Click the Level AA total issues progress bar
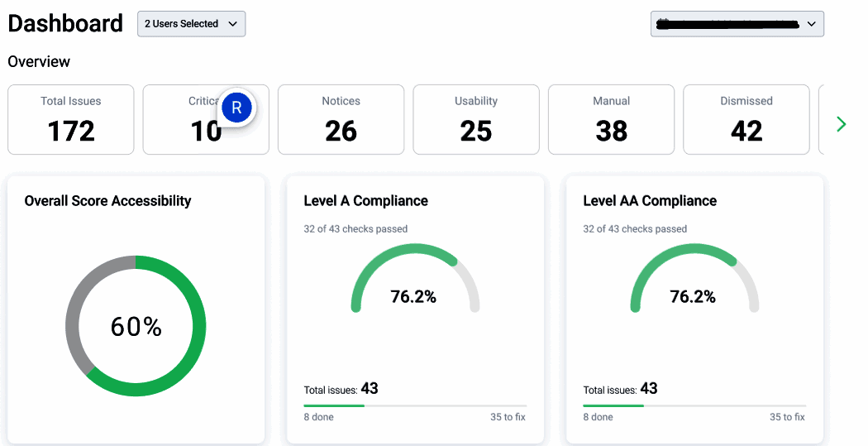This screenshot has height=446, width=868. [694, 405]
